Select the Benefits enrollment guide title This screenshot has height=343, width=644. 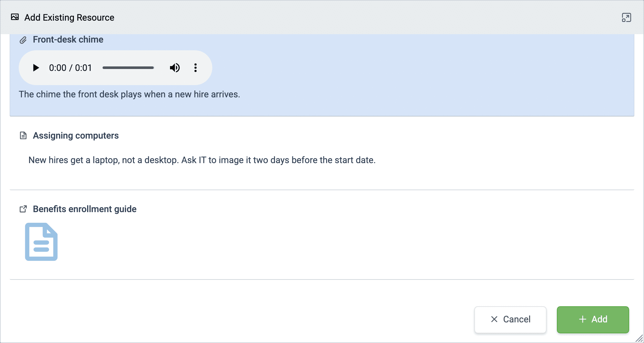tap(85, 209)
